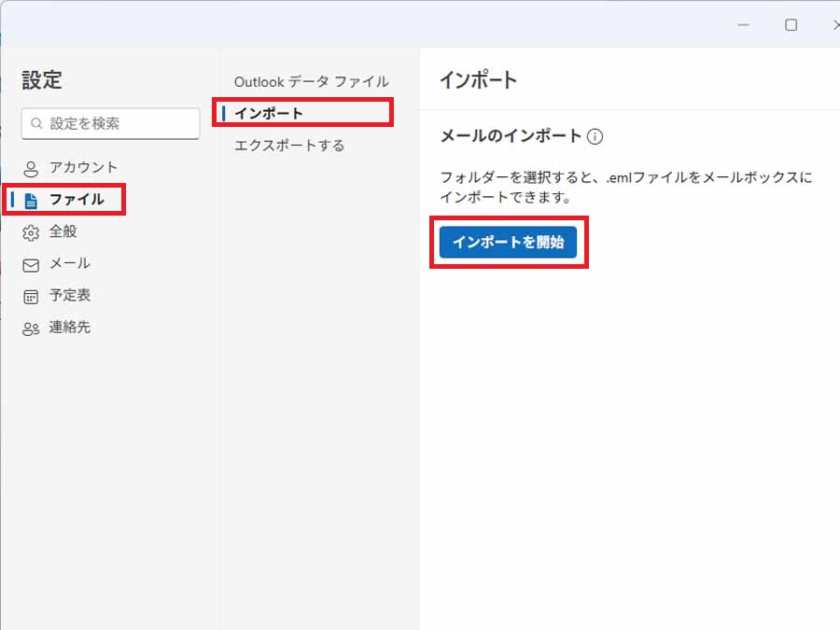840x630 pixels.
Task: Click the person icon beside アカウント
Action: (x=32, y=169)
